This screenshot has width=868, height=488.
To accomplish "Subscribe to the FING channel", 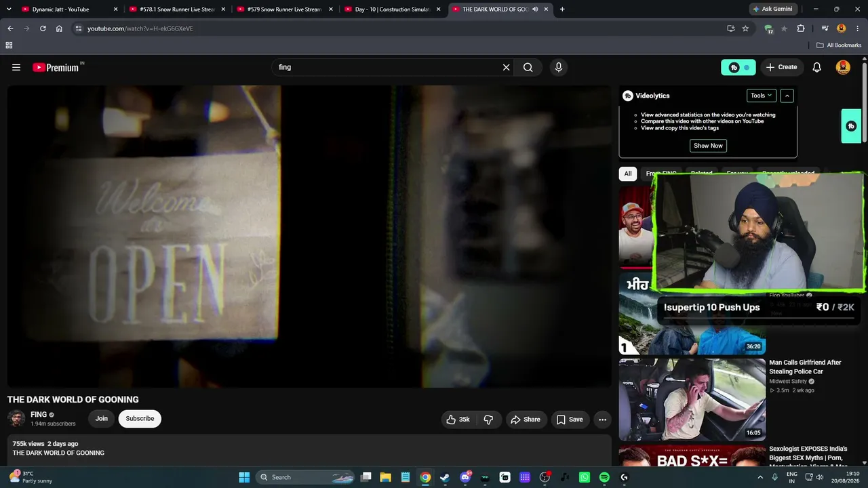I will click(140, 419).
